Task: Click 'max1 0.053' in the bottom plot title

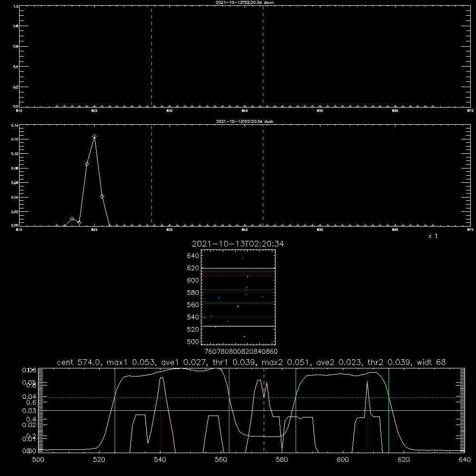Action: (x=132, y=362)
